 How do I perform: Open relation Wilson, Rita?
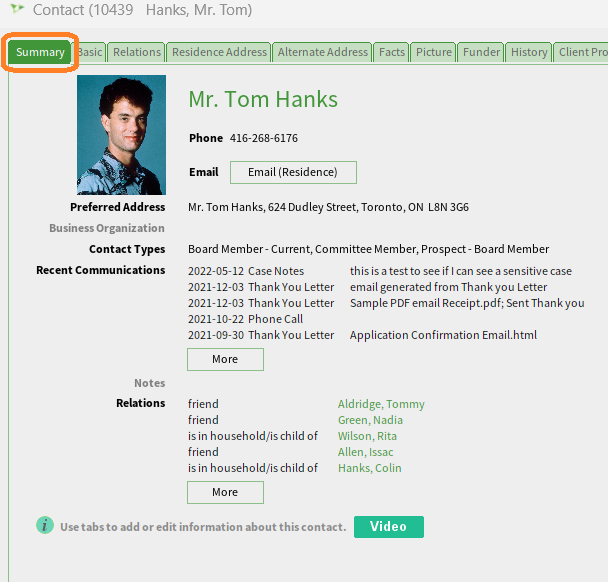point(367,436)
